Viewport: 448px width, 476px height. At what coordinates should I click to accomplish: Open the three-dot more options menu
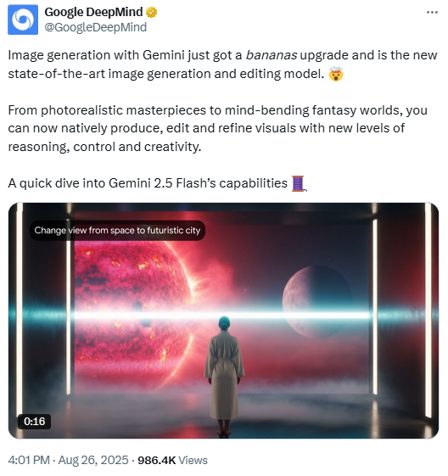coord(432,12)
